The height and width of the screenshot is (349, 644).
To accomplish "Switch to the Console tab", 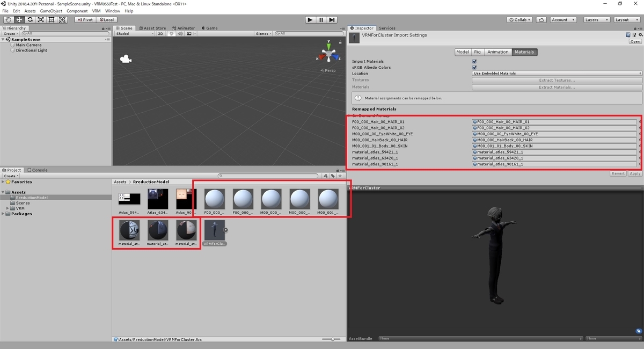I will pyautogui.click(x=38, y=170).
